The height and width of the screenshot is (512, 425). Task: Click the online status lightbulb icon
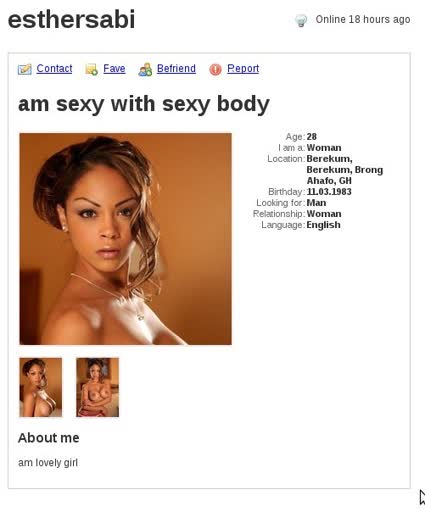pyautogui.click(x=301, y=20)
